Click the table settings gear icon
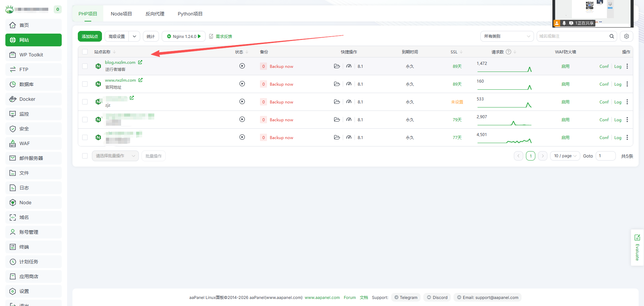Image resolution: width=644 pixels, height=306 pixels. pyautogui.click(x=626, y=36)
